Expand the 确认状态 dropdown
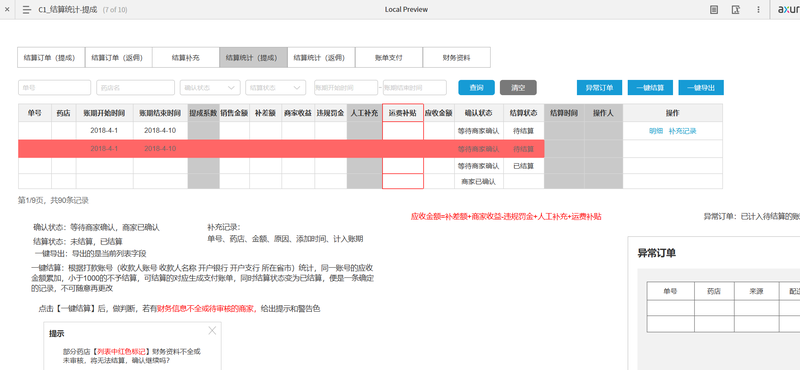The width and height of the screenshot is (800, 370). [x=210, y=88]
